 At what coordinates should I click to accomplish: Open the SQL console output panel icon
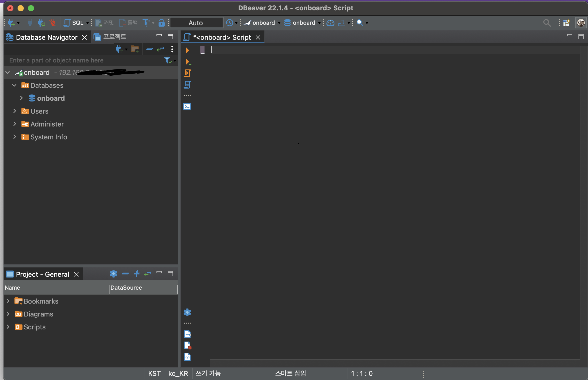(x=187, y=106)
